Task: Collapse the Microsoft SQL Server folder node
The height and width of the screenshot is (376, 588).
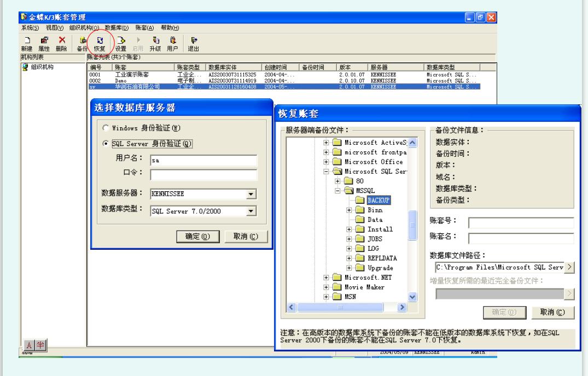Action: point(326,172)
